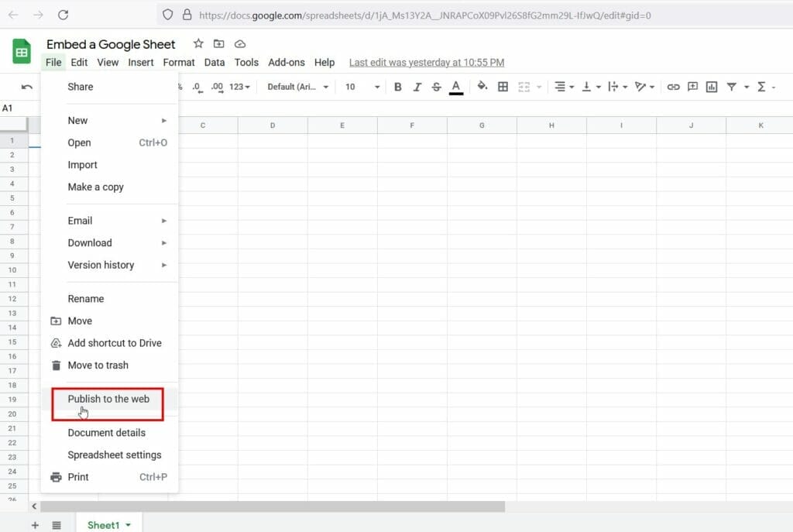Pick a text color
The width and height of the screenshot is (793, 532).
pos(455,87)
